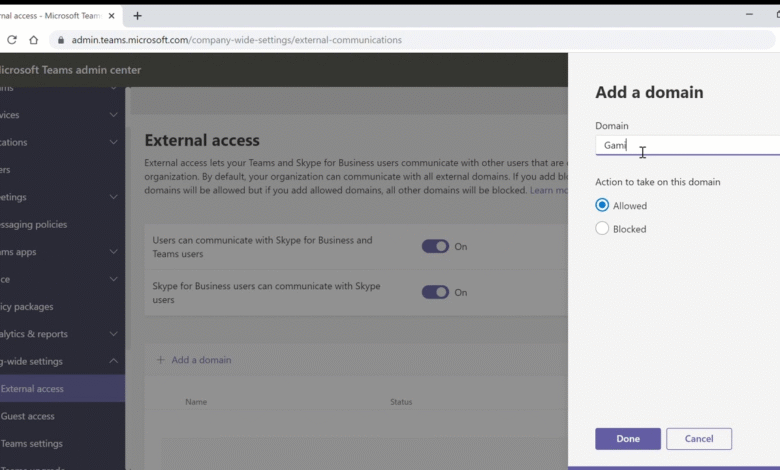Open External access in sidebar

[62, 388]
